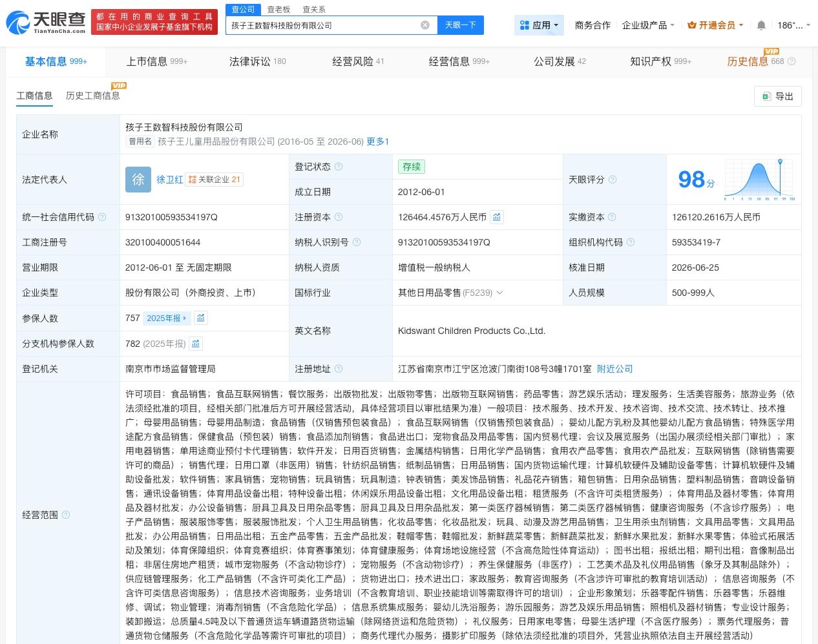Screen dimensions: 818x644
Task: Open the 基本信息 tab
Action: [x=56, y=61]
